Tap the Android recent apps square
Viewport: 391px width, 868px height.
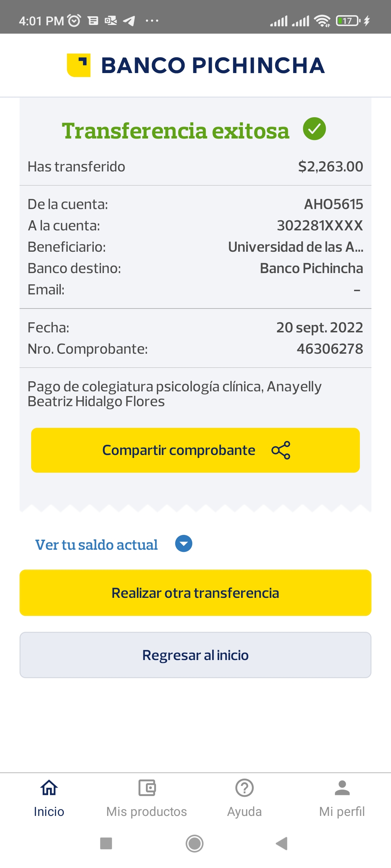point(106,843)
